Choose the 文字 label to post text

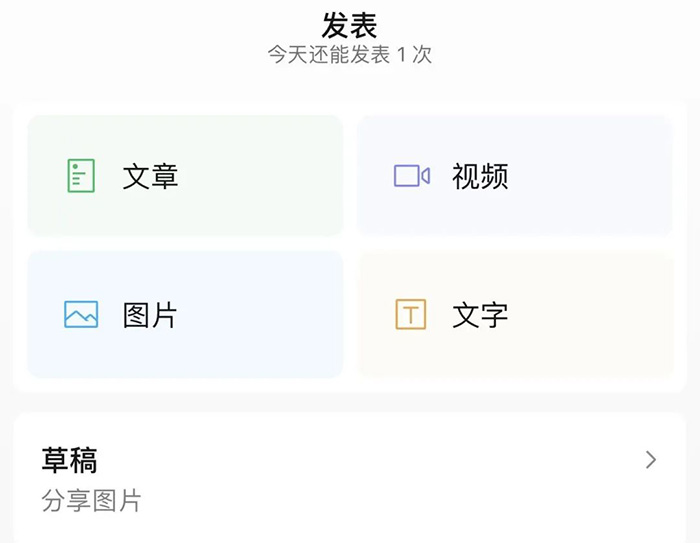pyautogui.click(x=480, y=316)
